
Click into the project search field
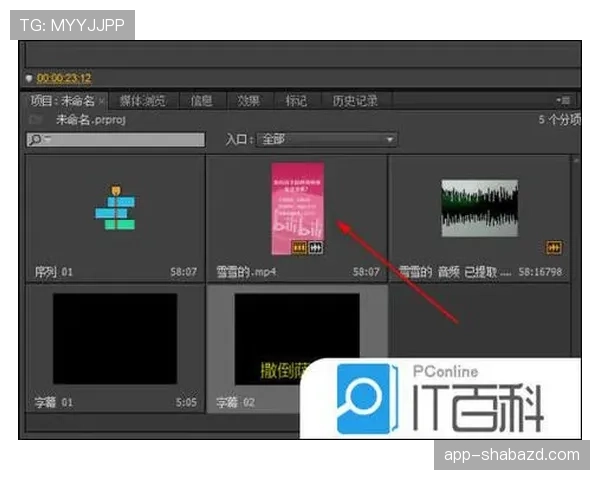click(x=116, y=140)
